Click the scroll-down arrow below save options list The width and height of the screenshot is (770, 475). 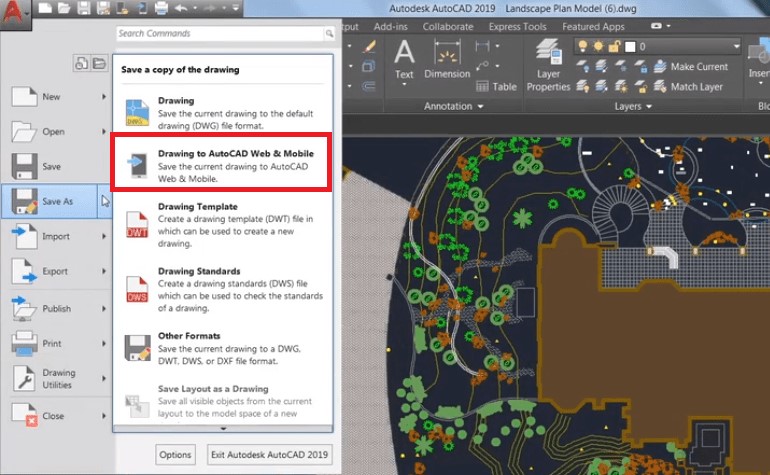click(223, 428)
